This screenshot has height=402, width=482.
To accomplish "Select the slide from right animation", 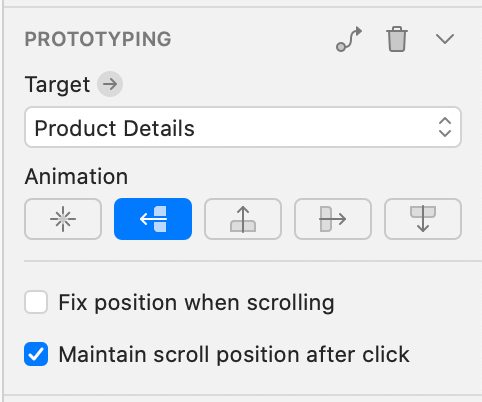I will (153, 219).
